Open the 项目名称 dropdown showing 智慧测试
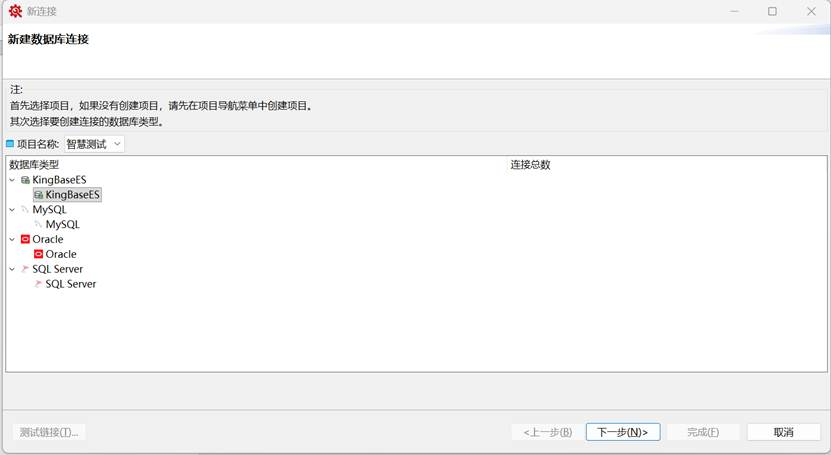This screenshot has height=455, width=831. 95,144
